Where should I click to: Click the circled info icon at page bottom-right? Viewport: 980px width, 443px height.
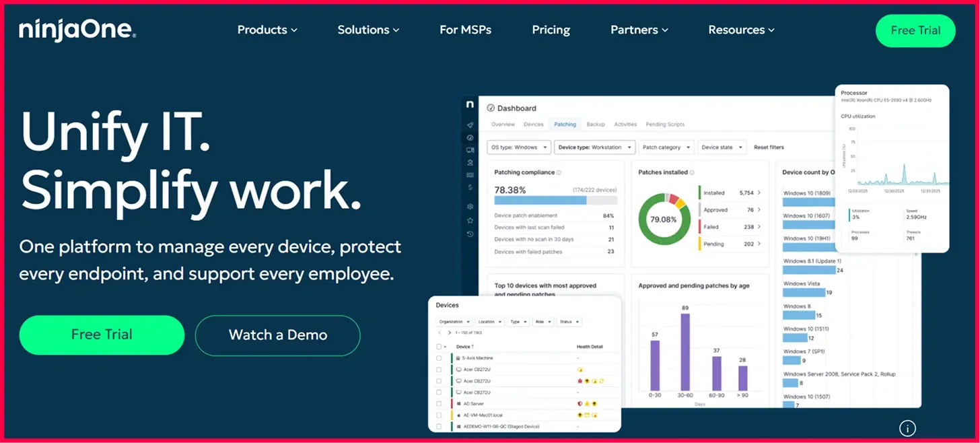point(907,428)
